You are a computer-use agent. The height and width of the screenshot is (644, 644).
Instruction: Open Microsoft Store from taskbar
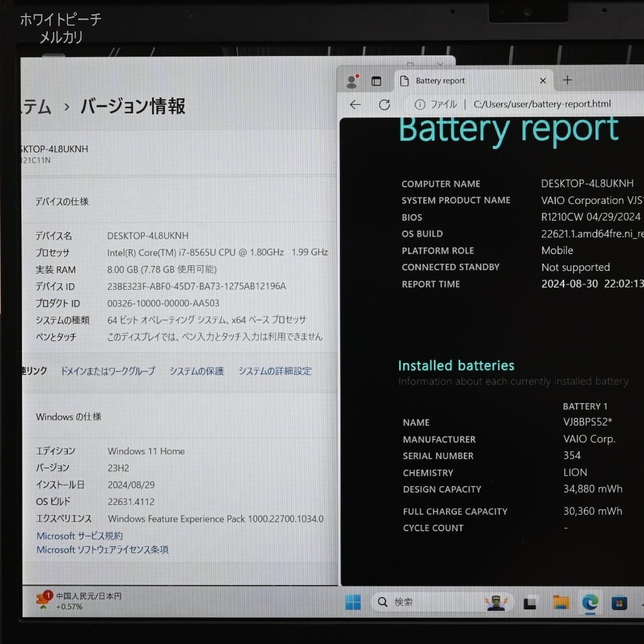[x=620, y=602]
